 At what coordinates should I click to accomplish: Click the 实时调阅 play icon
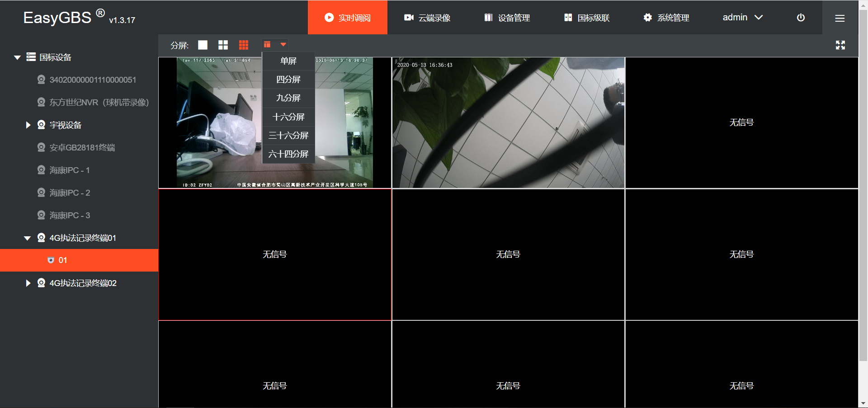tap(329, 18)
